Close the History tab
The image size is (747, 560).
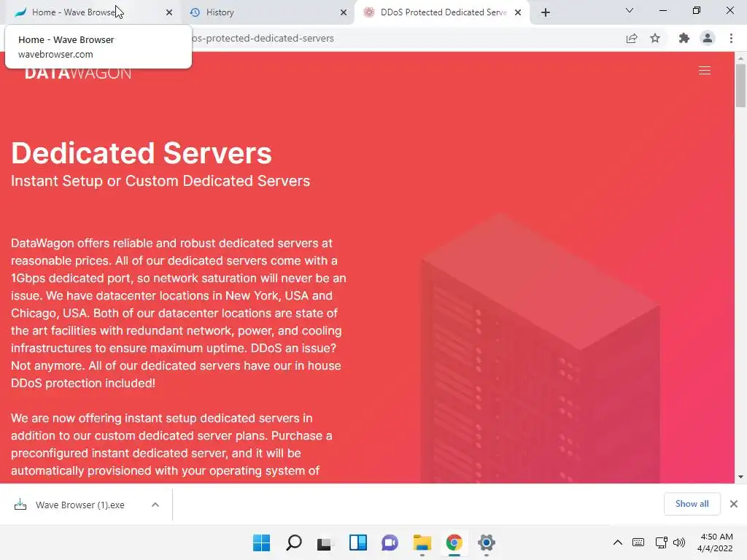click(x=344, y=12)
